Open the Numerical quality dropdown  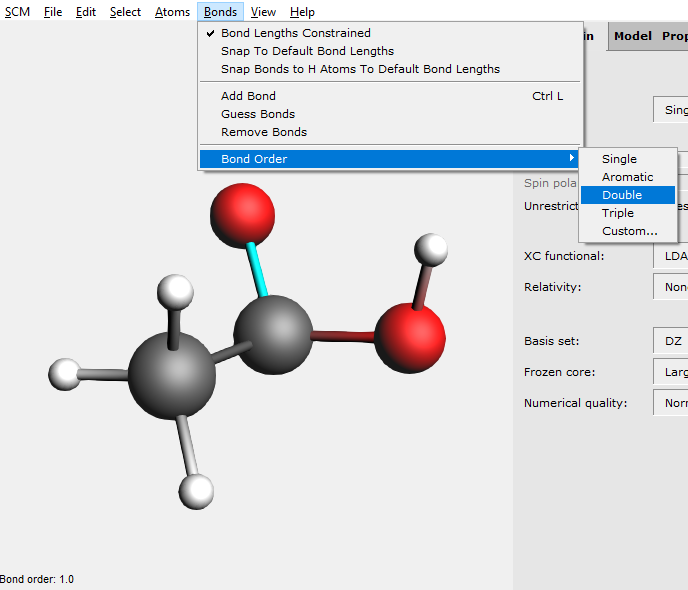pyautogui.click(x=670, y=403)
